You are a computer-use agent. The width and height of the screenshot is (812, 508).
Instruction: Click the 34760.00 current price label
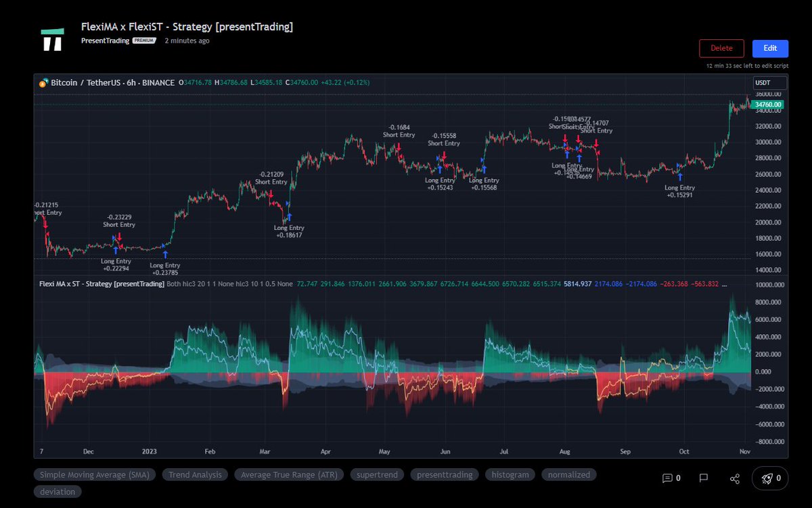[769, 105]
